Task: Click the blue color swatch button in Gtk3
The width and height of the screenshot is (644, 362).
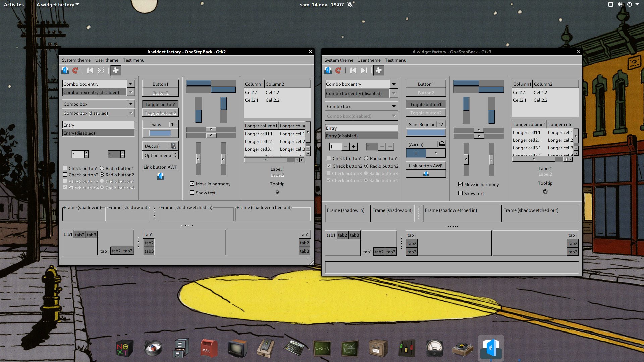Action: (426, 133)
